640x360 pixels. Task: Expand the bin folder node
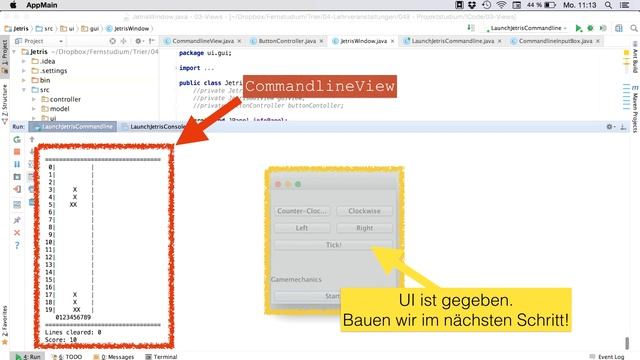pyautogui.click(x=24, y=80)
